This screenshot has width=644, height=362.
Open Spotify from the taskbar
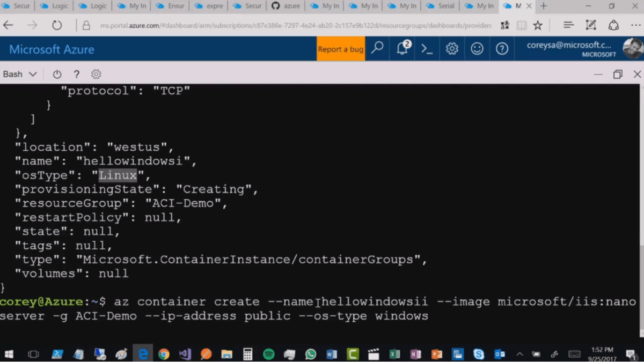pyautogui.click(x=269, y=354)
